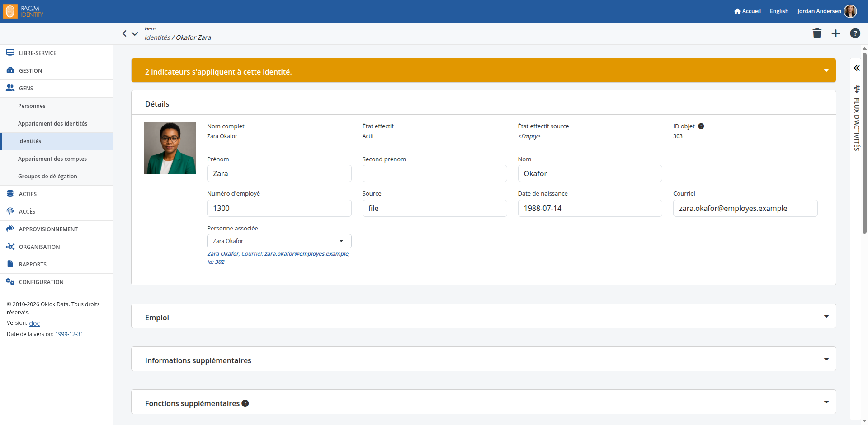Click the Libre-service monitor icon

pos(10,53)
